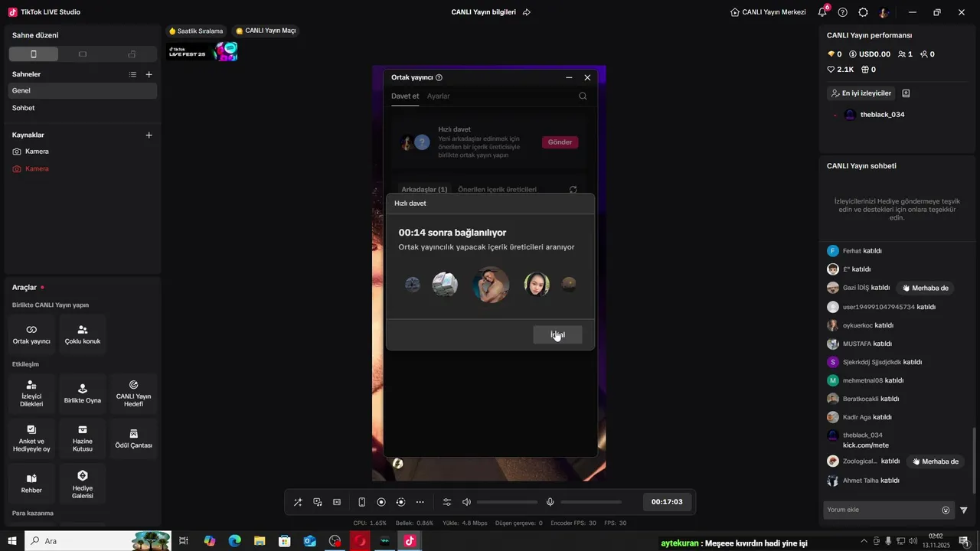Select landscape scene layout

pos(83,54)
